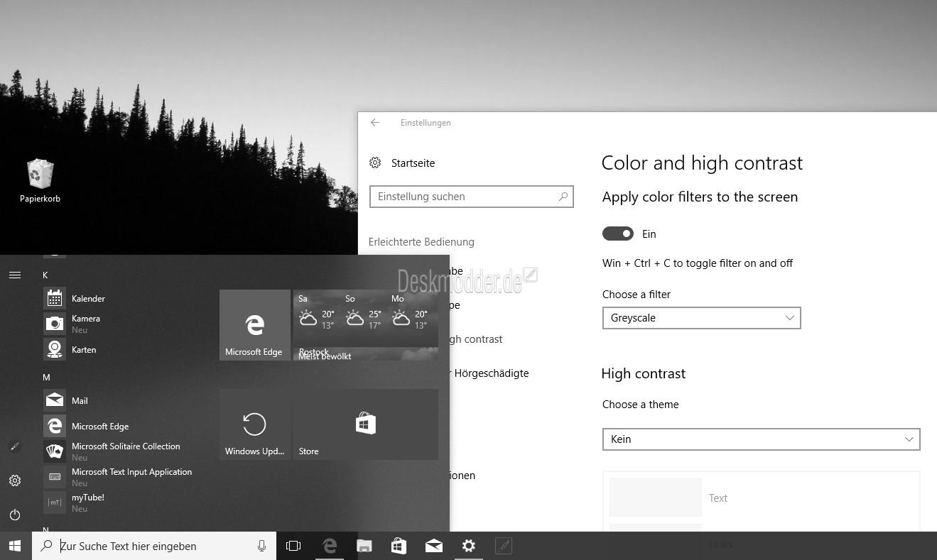This screenshot has height=560, width=937.
Task: Open Windows Ink Workspace from taskbar
Action: click(x=504, y=546)
